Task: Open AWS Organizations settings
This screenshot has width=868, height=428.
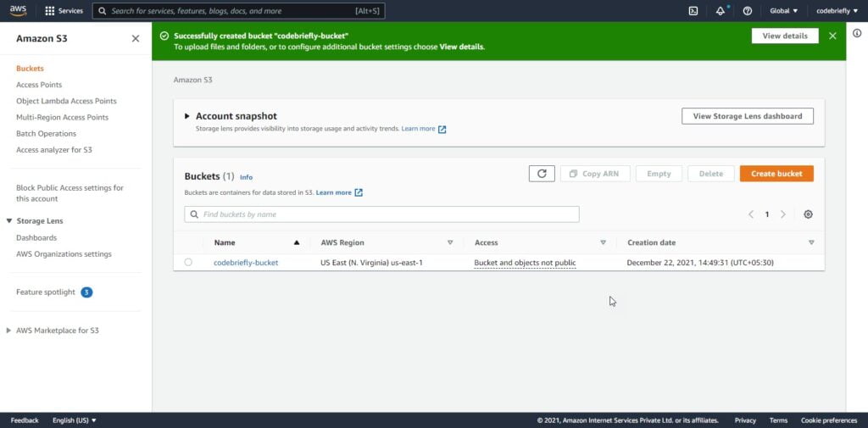Action: [x=64, y=254]
